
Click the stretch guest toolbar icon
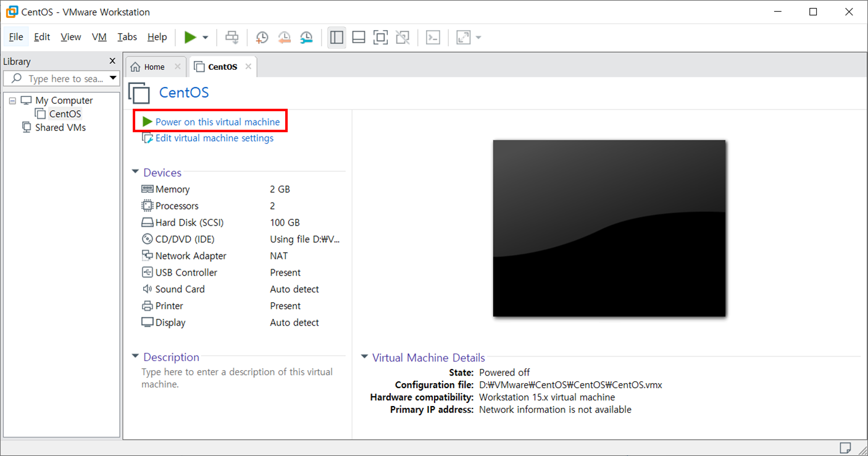point(464,38)
